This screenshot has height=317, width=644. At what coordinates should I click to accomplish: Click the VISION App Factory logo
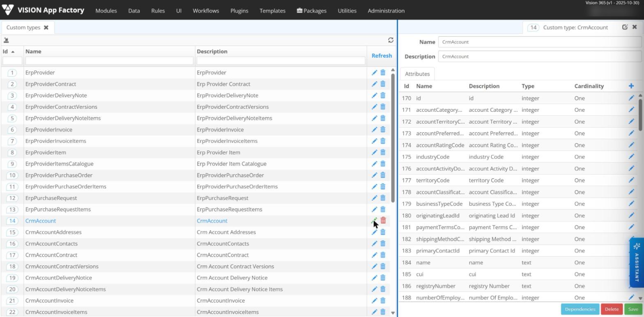(43, 10)
